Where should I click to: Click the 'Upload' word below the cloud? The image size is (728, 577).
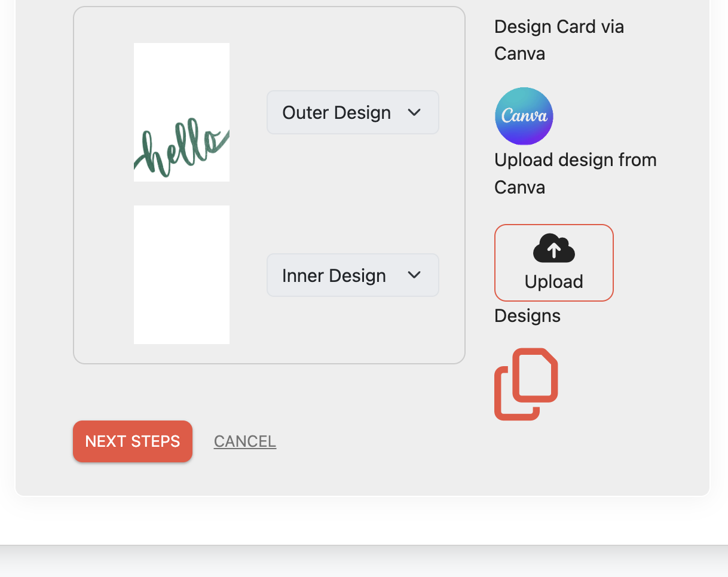point(553,281)
